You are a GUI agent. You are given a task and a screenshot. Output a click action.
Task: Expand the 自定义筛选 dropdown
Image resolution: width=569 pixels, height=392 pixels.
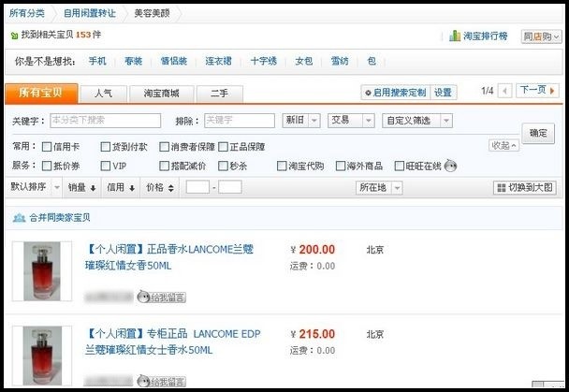click(x=417, y=121)
